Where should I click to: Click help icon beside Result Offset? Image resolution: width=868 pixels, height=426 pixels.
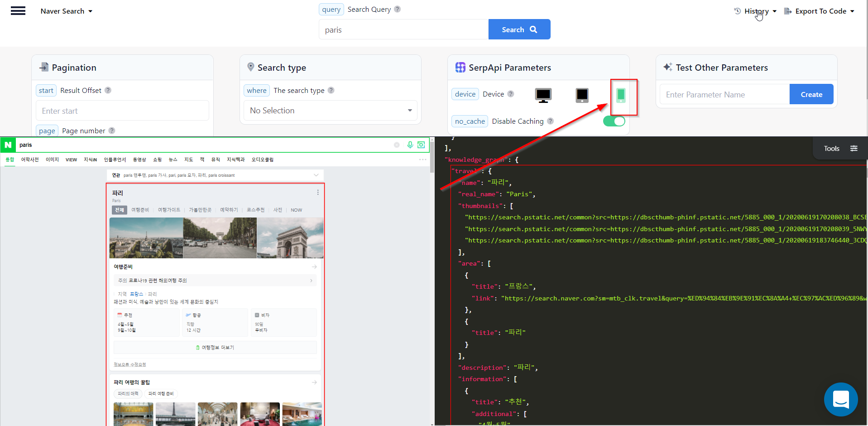pos(108,90)
